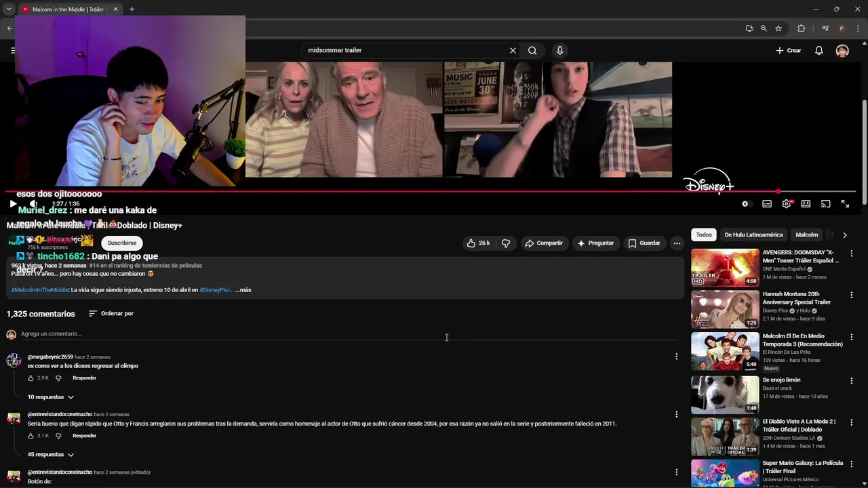Open the #MalcolmInTheMiddle hashtag link
This screenshot has width=868, height=488.
(x=40, y=290)
